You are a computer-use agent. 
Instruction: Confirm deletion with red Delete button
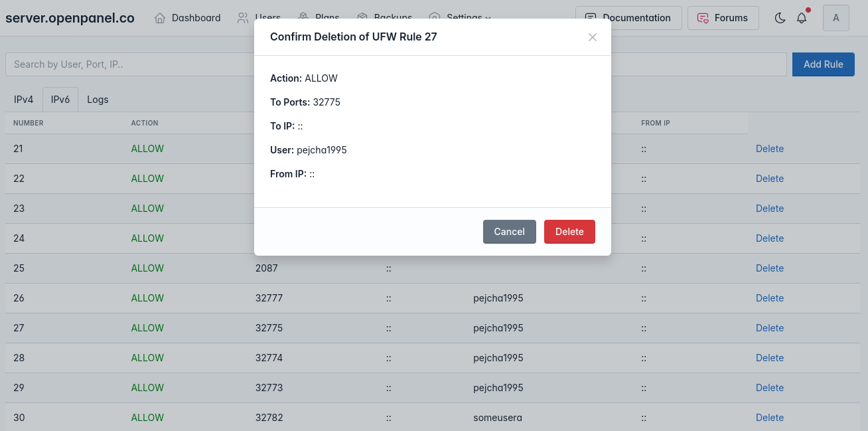tap(569, 232)
